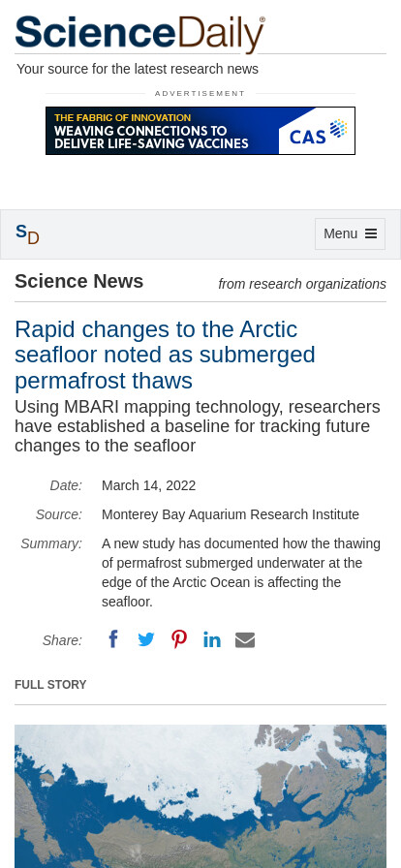401x868 pixels.
Task: Open the Arctic seafloor permafrost headline
Action: pyautogui.click(x=165, y=355)
